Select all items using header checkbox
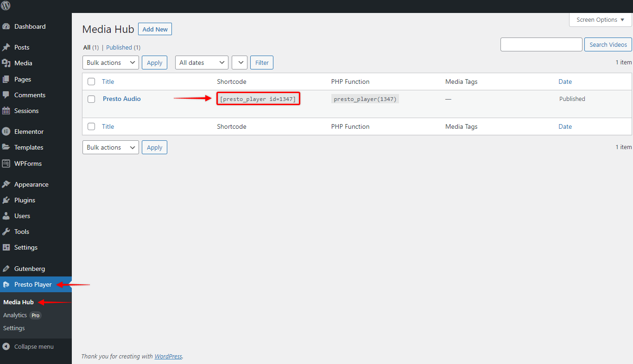 coord(91,82)
